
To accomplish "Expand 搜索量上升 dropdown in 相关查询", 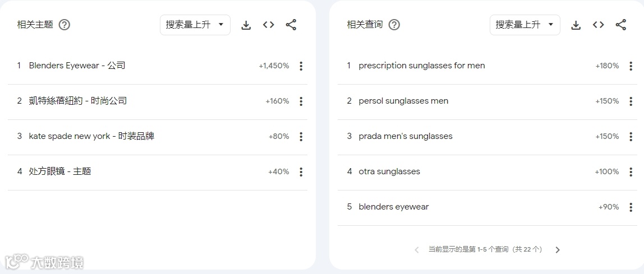I will pyautogui.click(x=525, y=25).
